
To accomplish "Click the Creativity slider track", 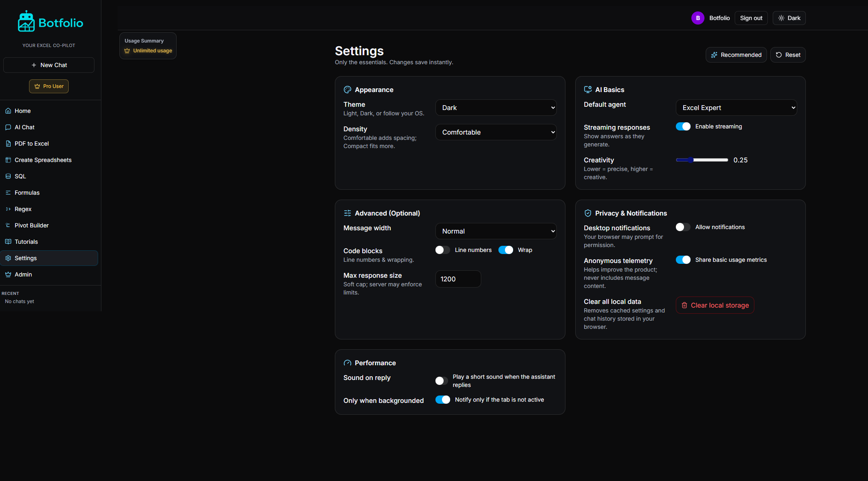I will point(702,160).
